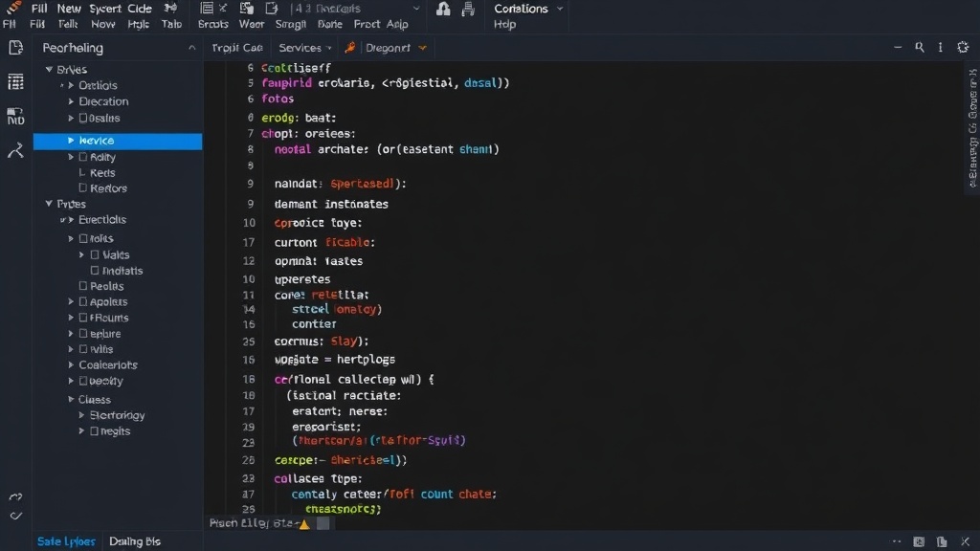
Task: Expand the Direcation tree node
Action: 71,101
